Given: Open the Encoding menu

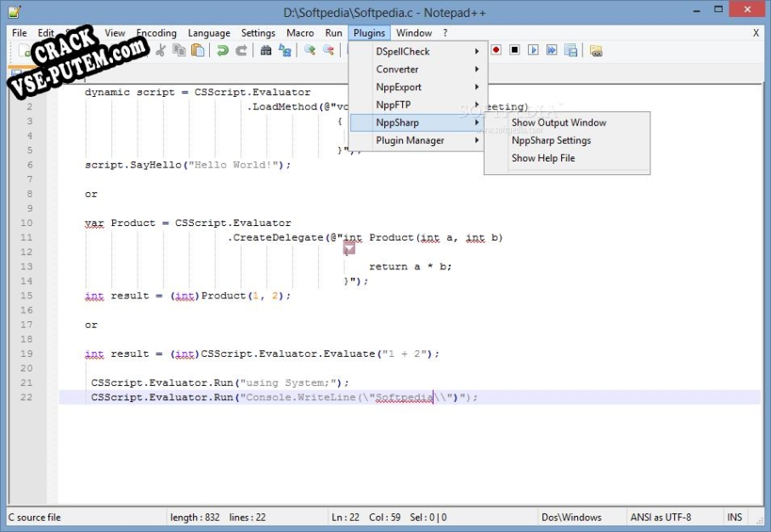Looking at the screenshot, I should tap(156, 33).
